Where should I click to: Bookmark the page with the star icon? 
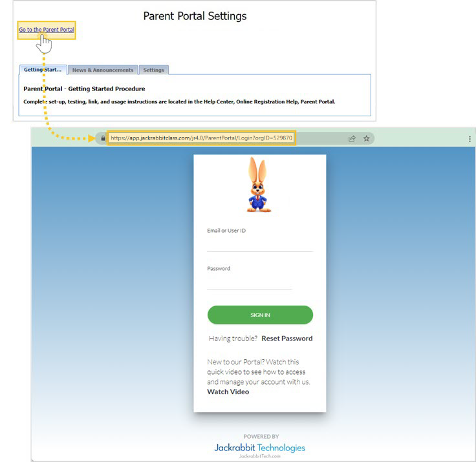pos(367,139)
